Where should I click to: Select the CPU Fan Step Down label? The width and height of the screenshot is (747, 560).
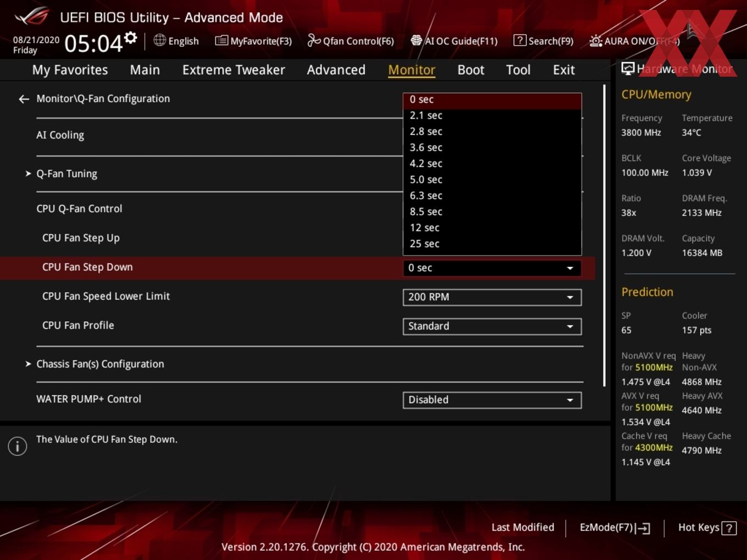tap(87, 267)
